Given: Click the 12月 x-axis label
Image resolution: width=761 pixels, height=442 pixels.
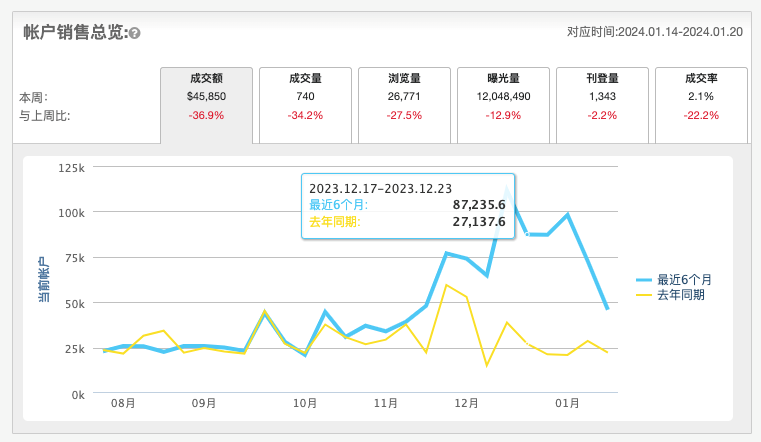Looking at the screenshot, I should (x=466, y=403).
